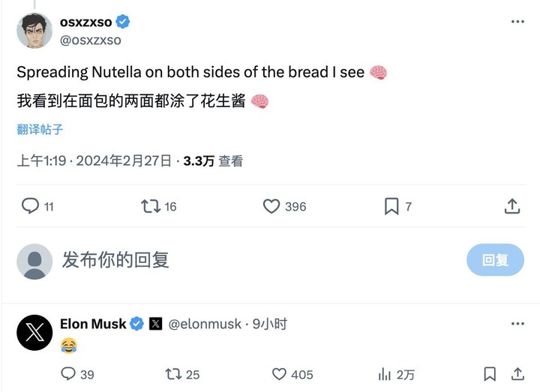Viewport: 540px width, 392px height.
Task: Click into the 发布你的回复 reply field
Action: pyautogui.click(x=225, y=260)
